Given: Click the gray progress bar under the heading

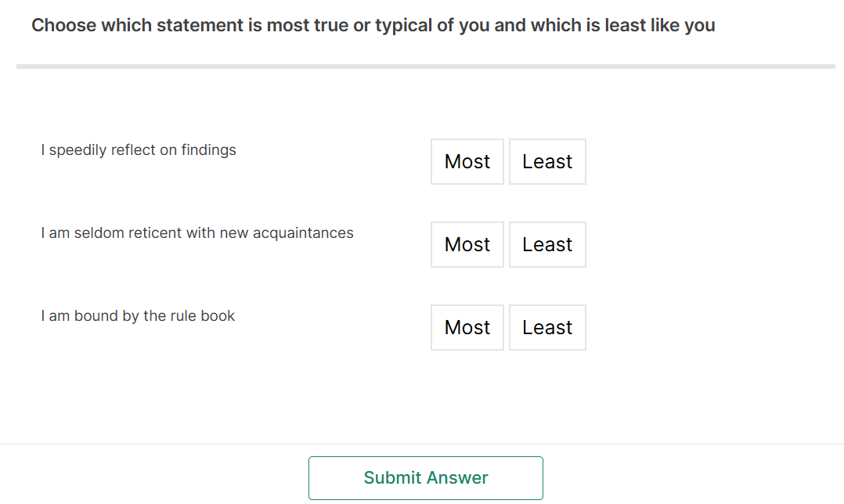Looking at the screenshot, I should pos(426,67).
